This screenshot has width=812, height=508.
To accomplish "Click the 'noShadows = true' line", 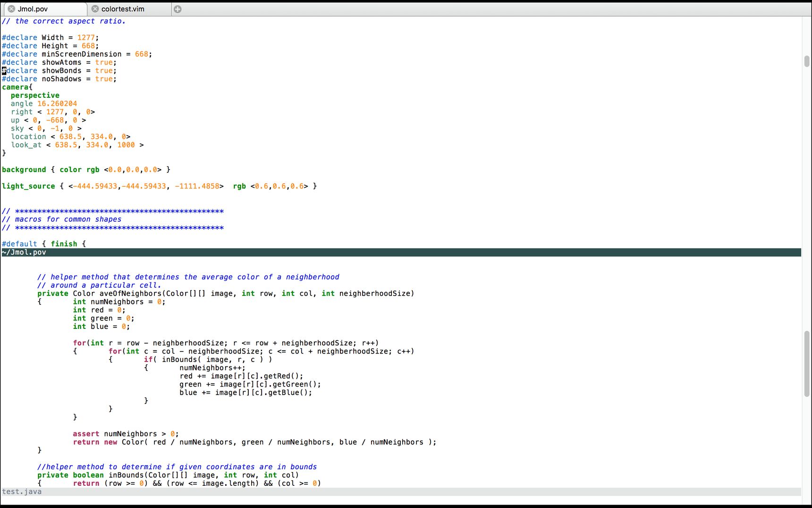I will tap(59, 79).
